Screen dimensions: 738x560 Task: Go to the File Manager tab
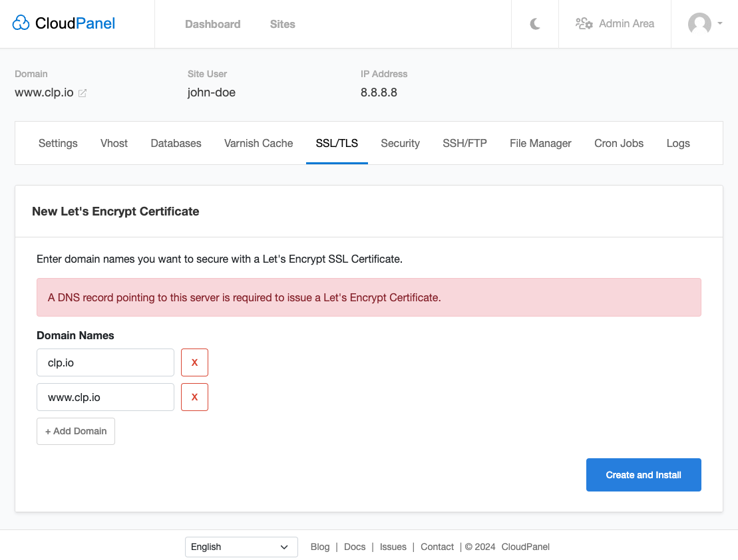pyautogui.click(x=540, y=143)
